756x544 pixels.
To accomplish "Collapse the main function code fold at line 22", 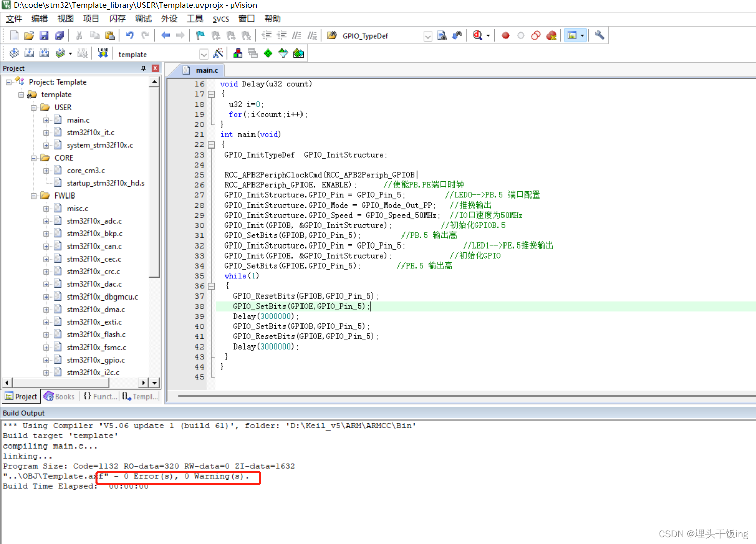I will tap(211, 145).
